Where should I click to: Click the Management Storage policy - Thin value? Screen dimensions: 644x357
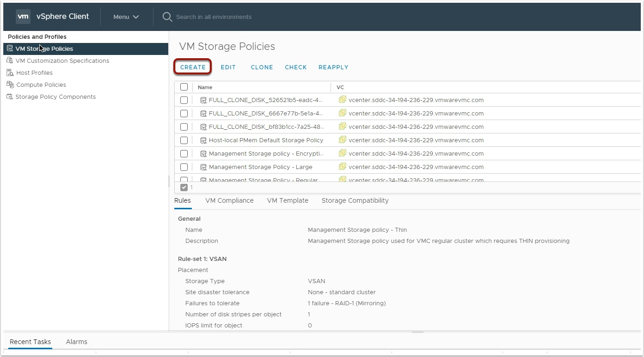pyautogui.click(x=357, y=230)
